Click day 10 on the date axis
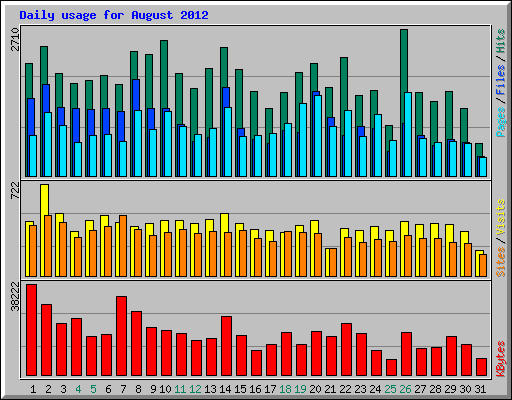The image size is (512, 400). coord(165,389)
